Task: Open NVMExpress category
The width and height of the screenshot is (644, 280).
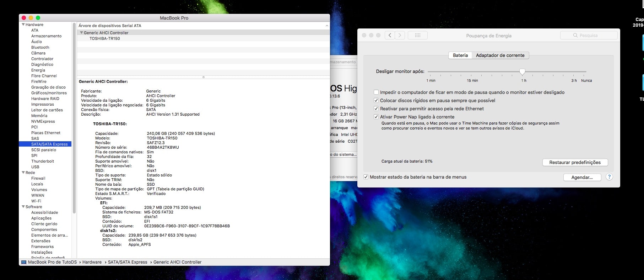Action: (43, 121)
